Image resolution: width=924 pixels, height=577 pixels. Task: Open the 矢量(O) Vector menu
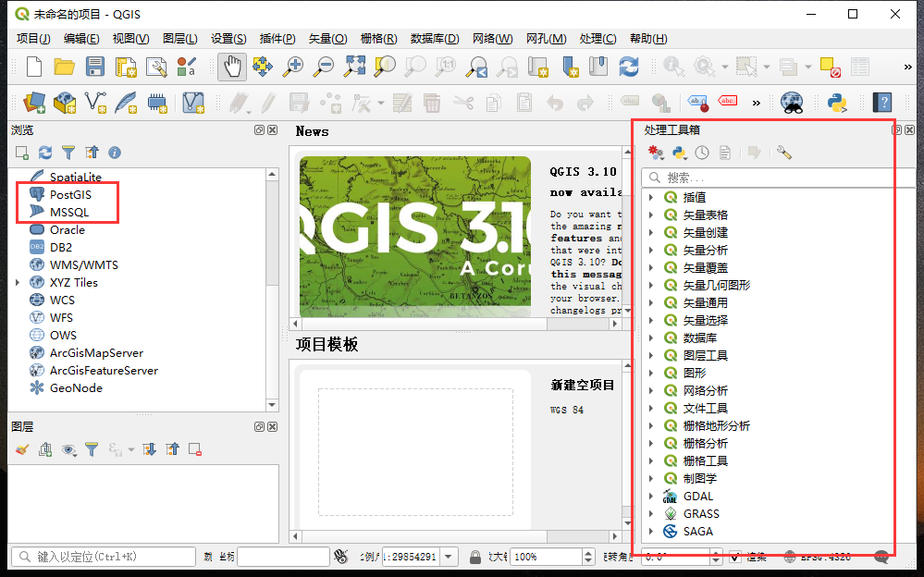(327, 39)
